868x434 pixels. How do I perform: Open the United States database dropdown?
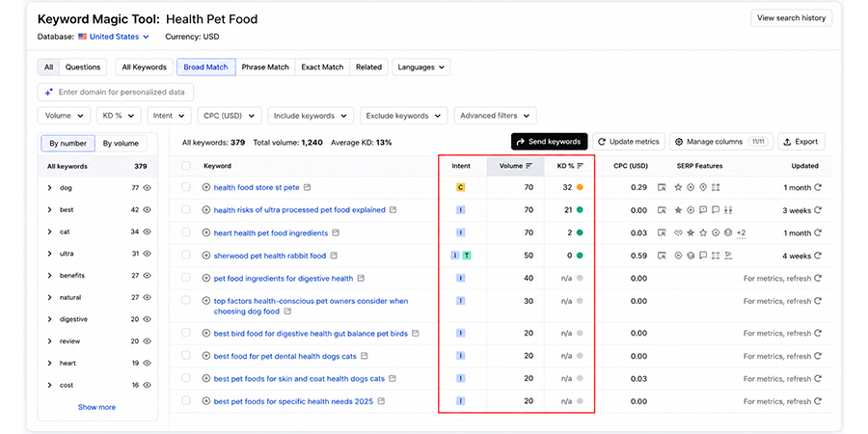click(114, 37)
